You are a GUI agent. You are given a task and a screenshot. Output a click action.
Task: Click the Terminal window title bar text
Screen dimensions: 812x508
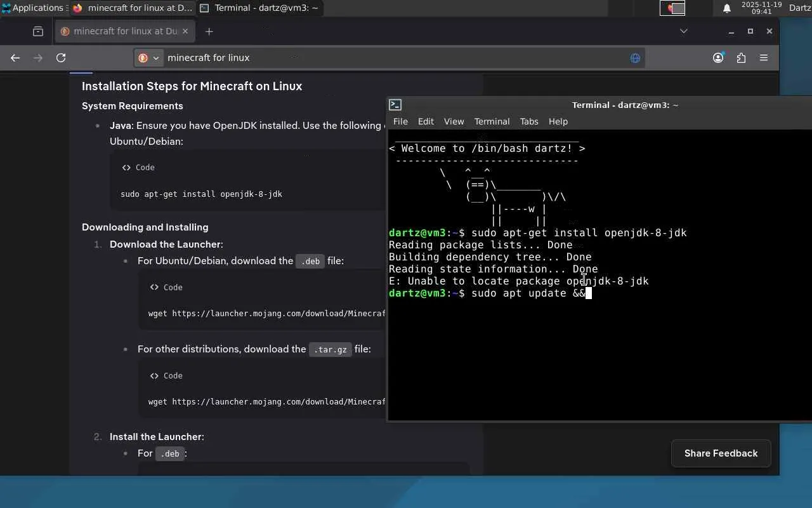coord(625,105)
